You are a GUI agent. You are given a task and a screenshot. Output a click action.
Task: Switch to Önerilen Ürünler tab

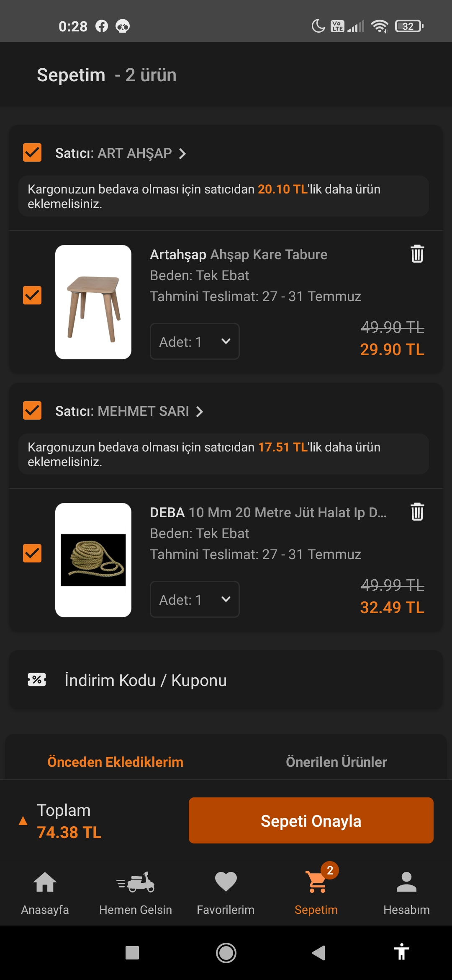pyautogui.click(x=336, y=762)
